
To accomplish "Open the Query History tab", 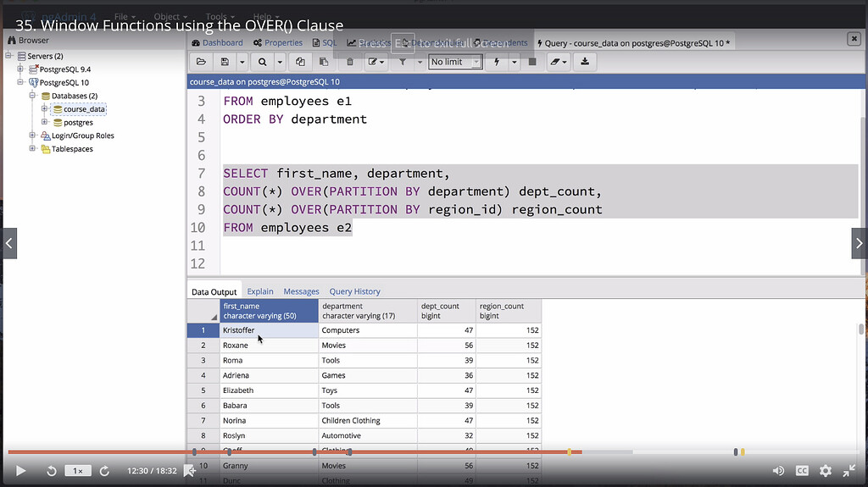I will pyautogui.click(x=355, y=291).
